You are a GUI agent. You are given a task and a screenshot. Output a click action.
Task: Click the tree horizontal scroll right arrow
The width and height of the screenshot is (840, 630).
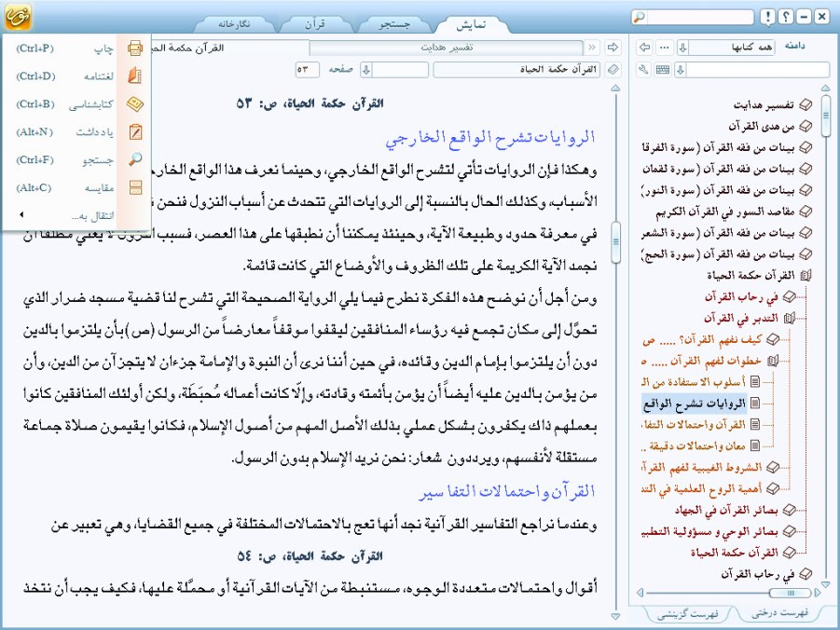(x=817, y=593)
